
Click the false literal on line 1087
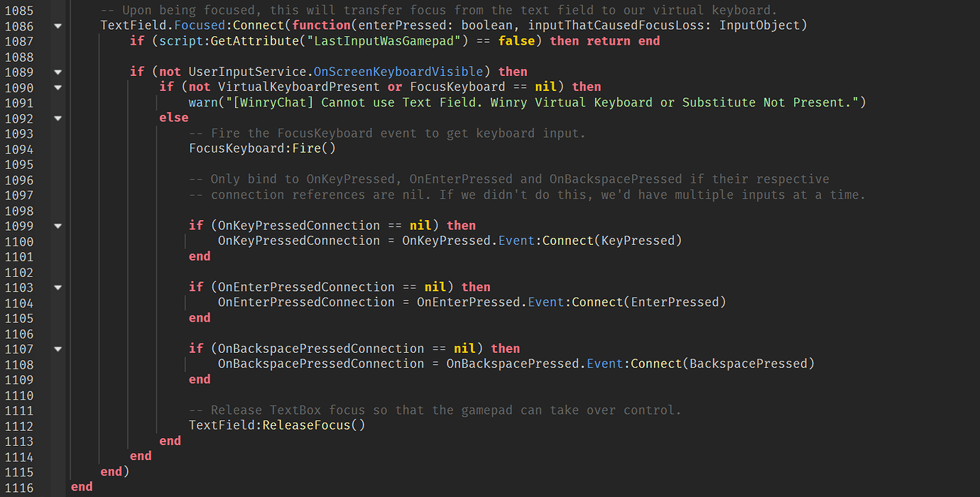[516, 40]
